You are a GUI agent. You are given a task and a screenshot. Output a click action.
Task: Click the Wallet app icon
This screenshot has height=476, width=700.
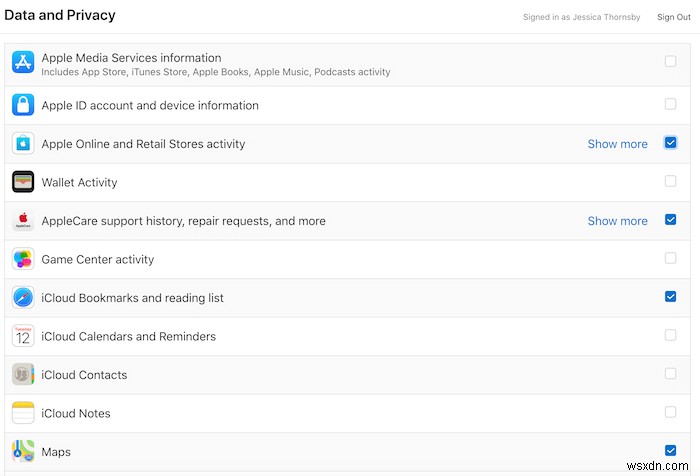pyautogui.click(x=23, y=182)
